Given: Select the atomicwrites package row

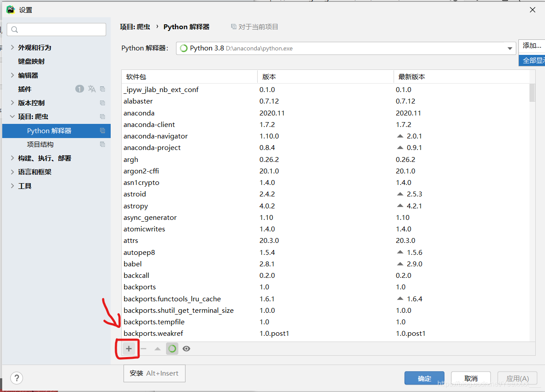Looking at the screenshot, I should (325, 229).
